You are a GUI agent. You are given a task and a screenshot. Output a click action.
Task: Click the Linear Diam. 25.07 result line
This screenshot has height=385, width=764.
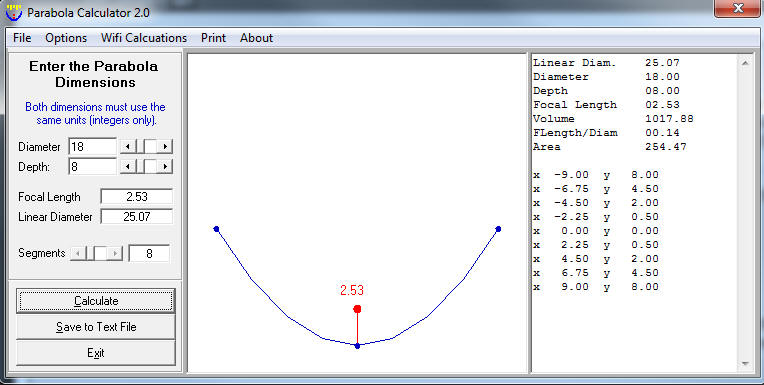click(x=606, y=63)
